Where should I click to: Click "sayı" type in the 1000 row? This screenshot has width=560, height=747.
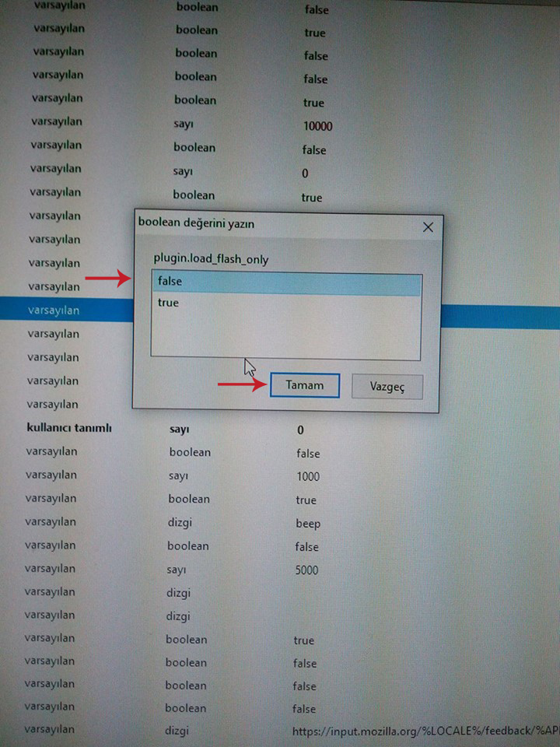tap(179, 476)
